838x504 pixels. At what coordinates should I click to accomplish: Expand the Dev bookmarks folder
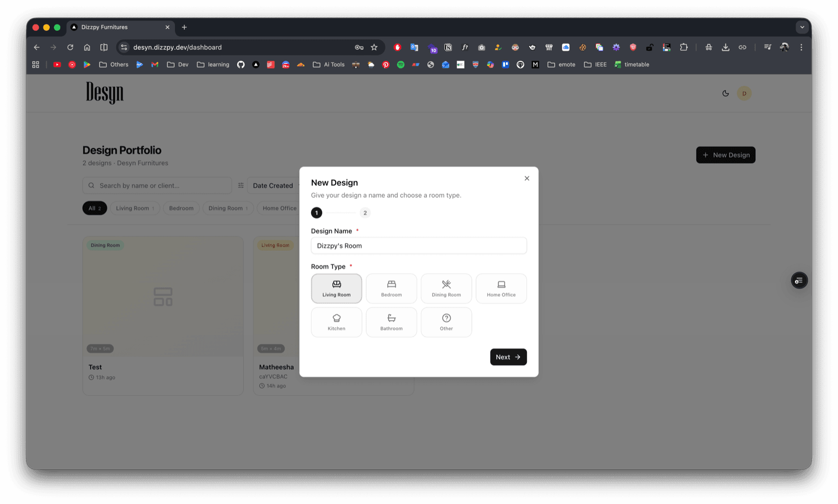click(178, 64)
